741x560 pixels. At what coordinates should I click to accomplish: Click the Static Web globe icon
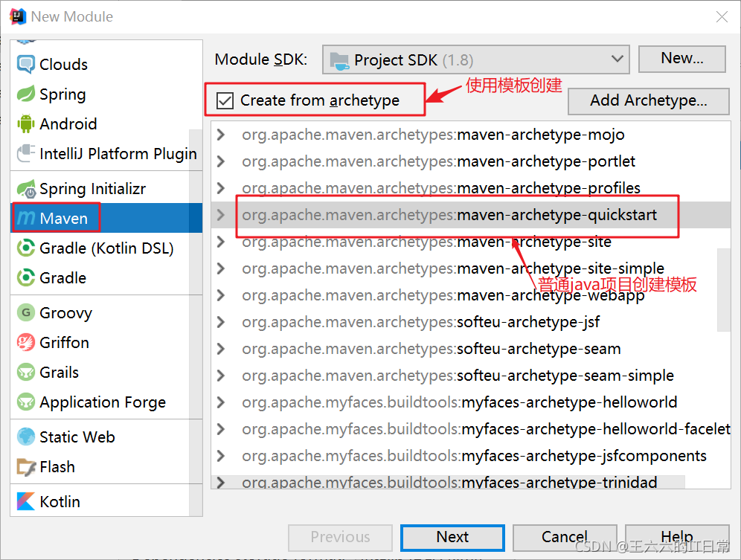pyautogui.click(x=25, y=437)
